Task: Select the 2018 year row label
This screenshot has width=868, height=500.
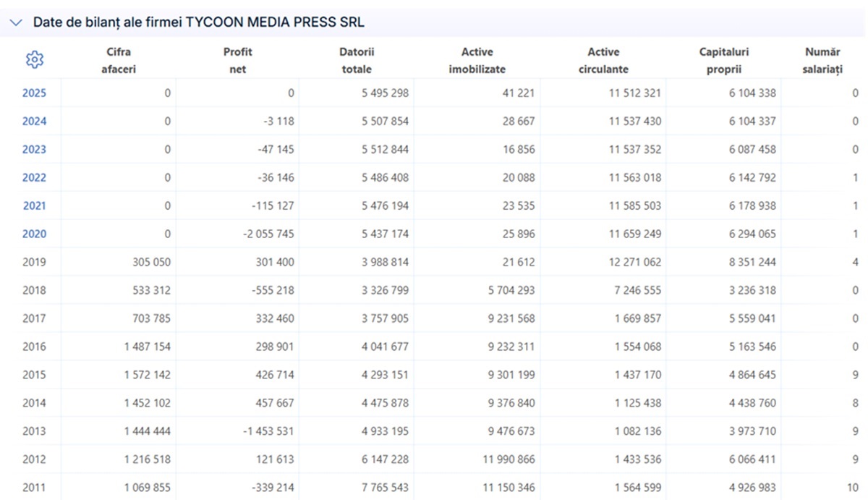Action: [x=34, y=290]
